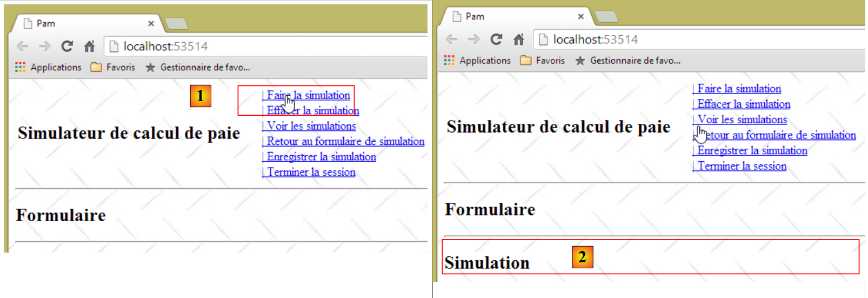
Task: Click reload icon in left browser window
Action: coord(67,47)
